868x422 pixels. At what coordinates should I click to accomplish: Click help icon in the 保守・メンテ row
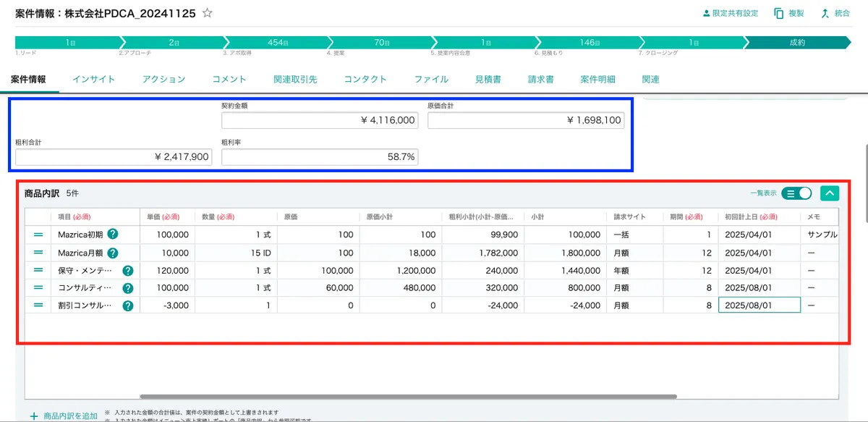tap(128, 271)
